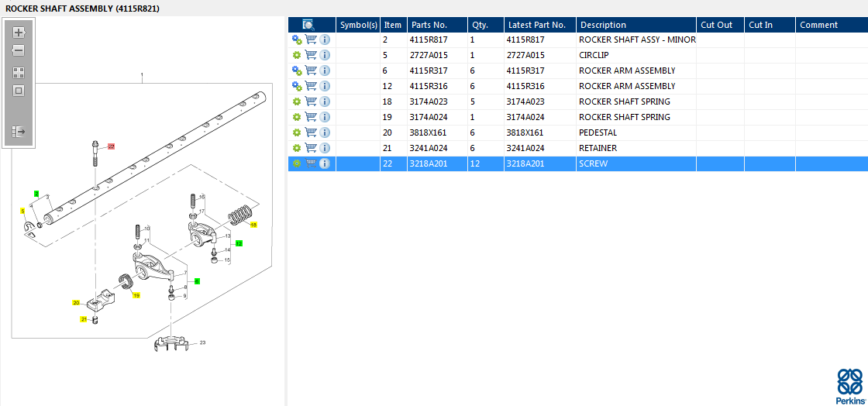The height and width of the screenshot is (406, 868).
Task: Click the gear icon for CIRCLIP row
Action: tap(297, 55)
